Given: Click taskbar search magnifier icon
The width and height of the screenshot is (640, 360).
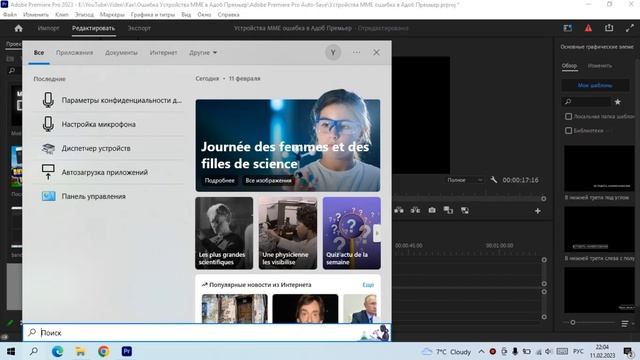Looking at the screenshot, I should click(x=34, y=351).
